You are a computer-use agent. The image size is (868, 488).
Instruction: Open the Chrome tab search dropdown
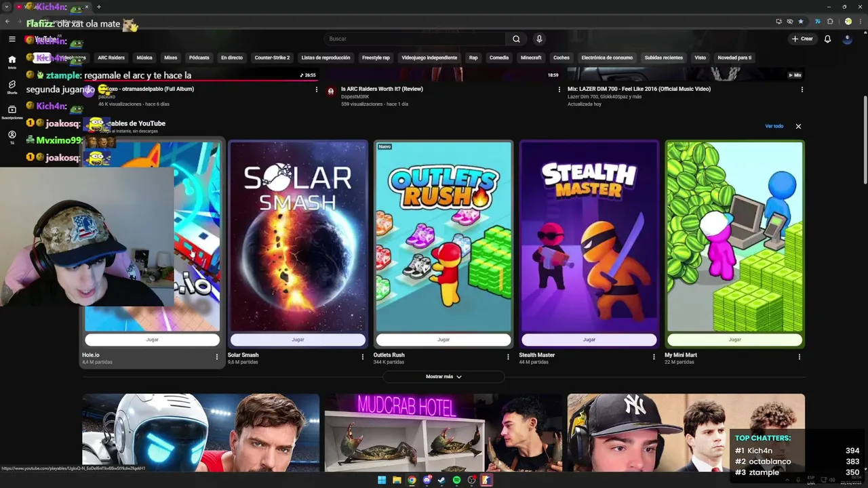pyautogui.click(x=7, y=7)
